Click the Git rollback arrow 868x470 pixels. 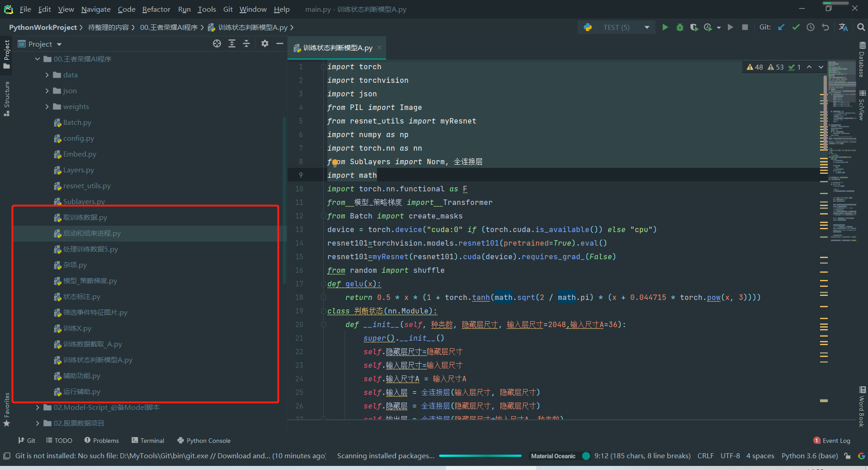pyautogui.click(x=826, y=27)
